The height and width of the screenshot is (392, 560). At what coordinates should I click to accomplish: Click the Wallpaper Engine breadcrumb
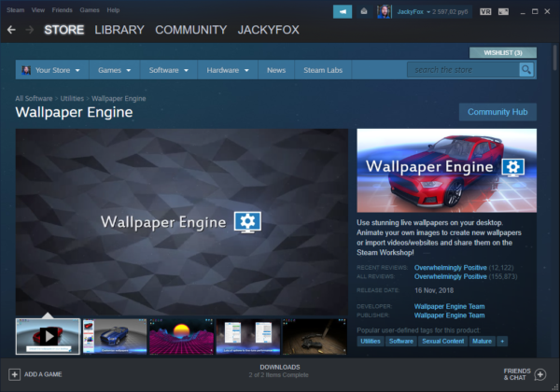[x=119, y=99]
